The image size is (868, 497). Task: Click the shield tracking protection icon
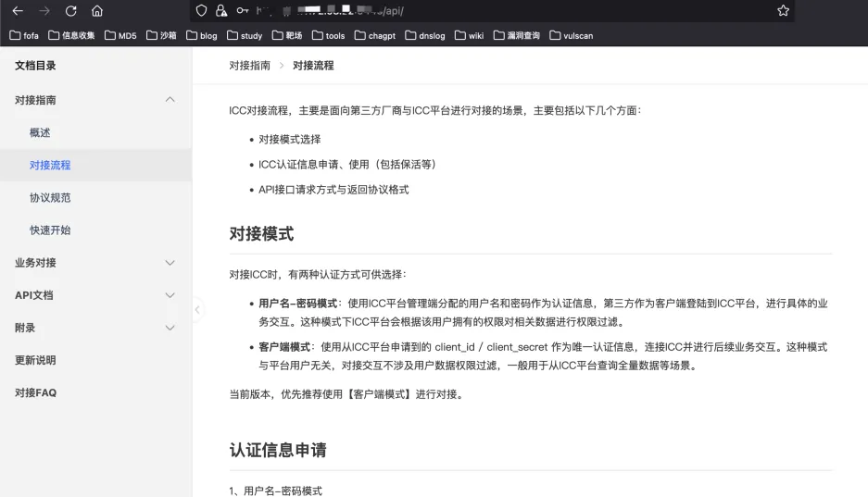[x=202, y=10]
